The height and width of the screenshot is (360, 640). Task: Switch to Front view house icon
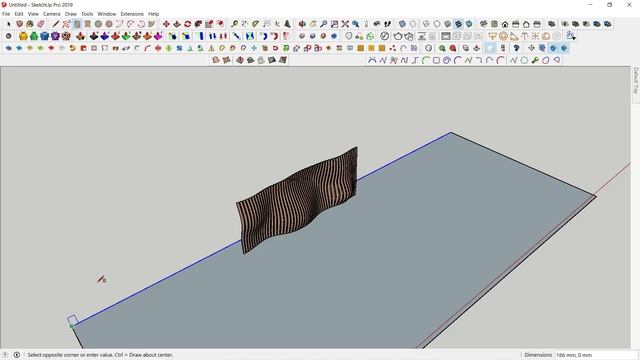pos(505,24)
